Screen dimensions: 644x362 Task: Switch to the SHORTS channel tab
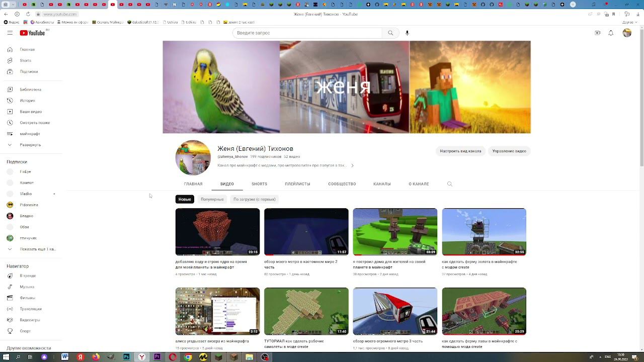[x=259, y=184]
